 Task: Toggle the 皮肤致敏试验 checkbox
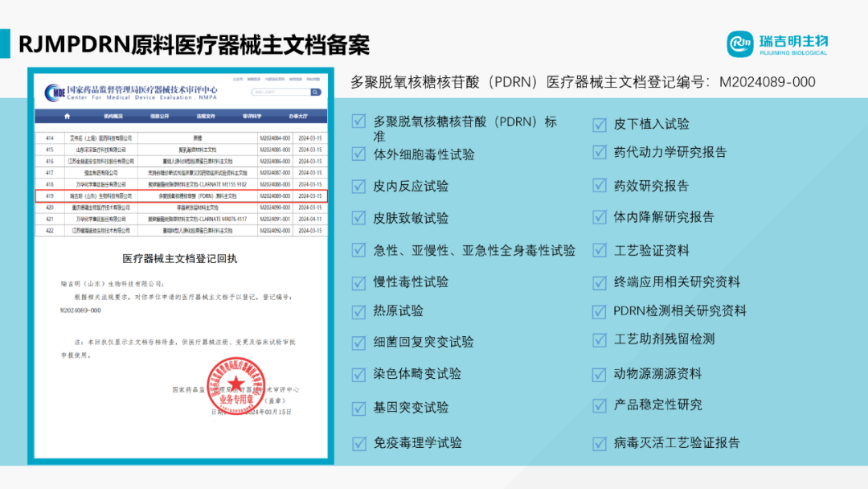pos(358,218)
